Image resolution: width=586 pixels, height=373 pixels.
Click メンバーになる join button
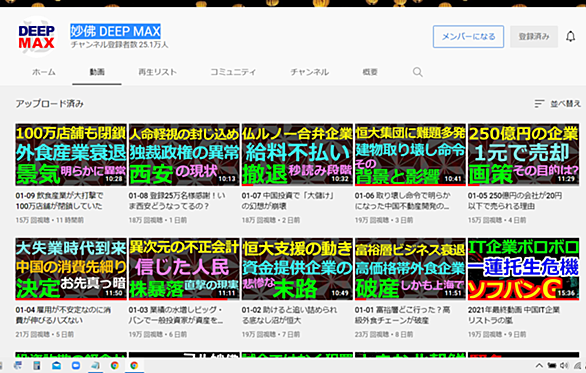pos(468,37)
